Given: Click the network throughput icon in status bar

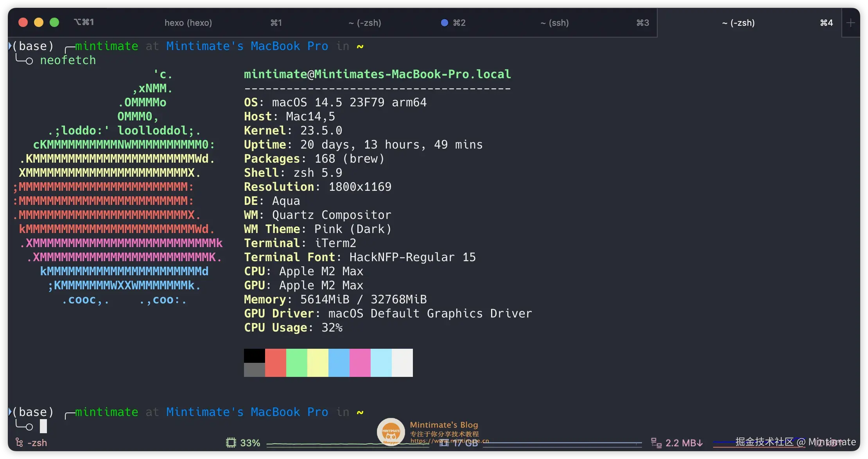Looking at the screenshot, I should pyautogui.click(x=656, y=442).
